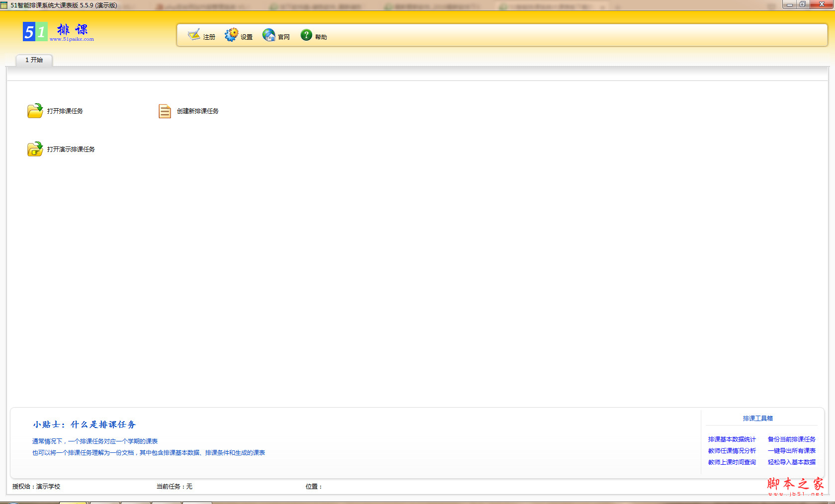Screen dimensions: 835x504
Task: Minimize the 51智能排课系统 window
Action: click(x=789, y=5)
